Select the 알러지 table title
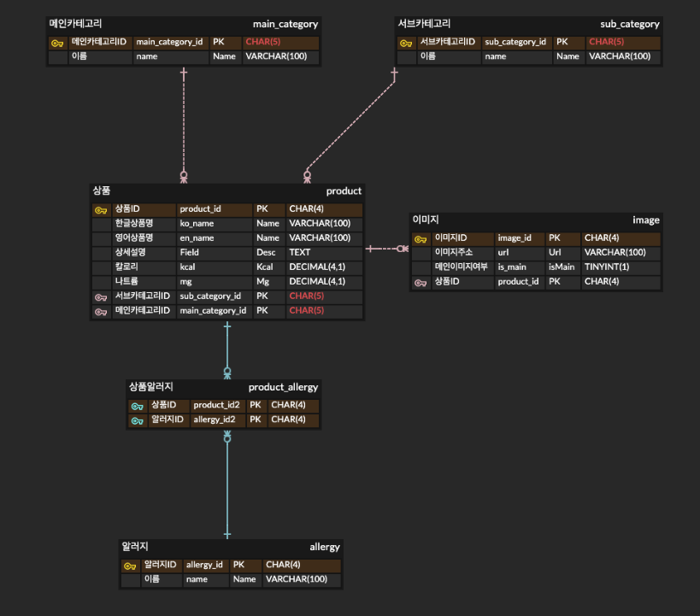 click(135, 546)
